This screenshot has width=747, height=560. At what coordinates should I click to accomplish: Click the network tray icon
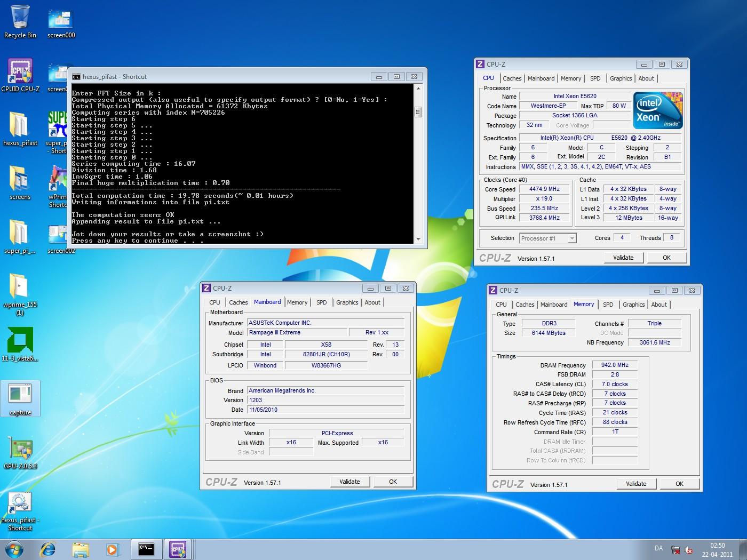click(676, 550)
